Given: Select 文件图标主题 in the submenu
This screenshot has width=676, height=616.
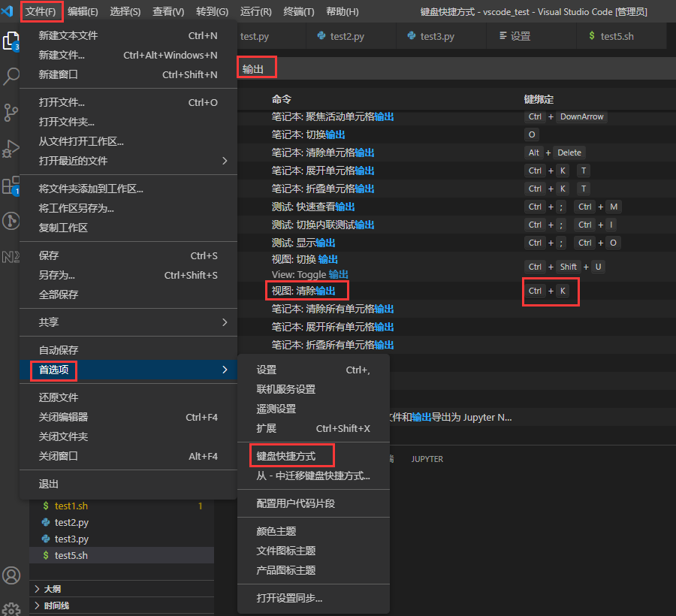Looking at the screenshot, I should click(x=313, y=551).
